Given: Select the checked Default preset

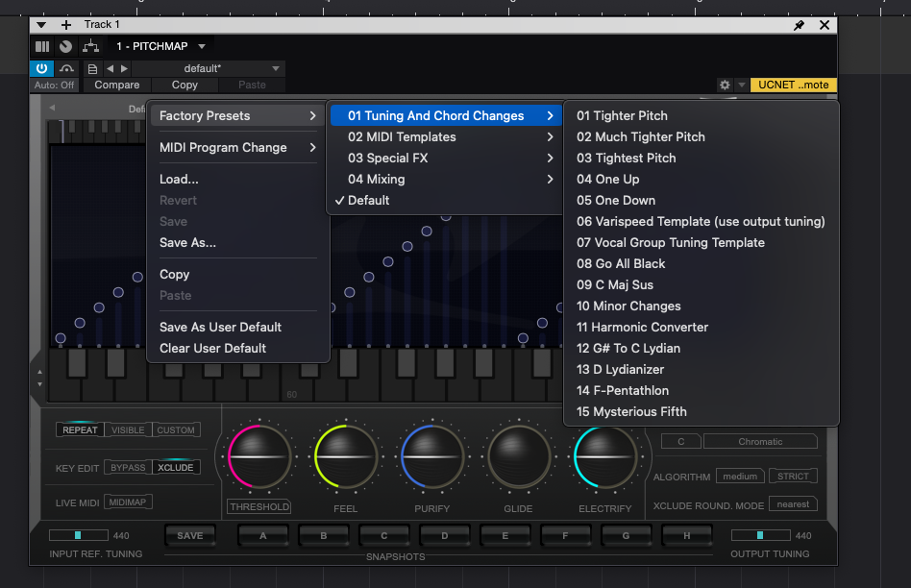Looking at the screenshot, I should (446, 201).
